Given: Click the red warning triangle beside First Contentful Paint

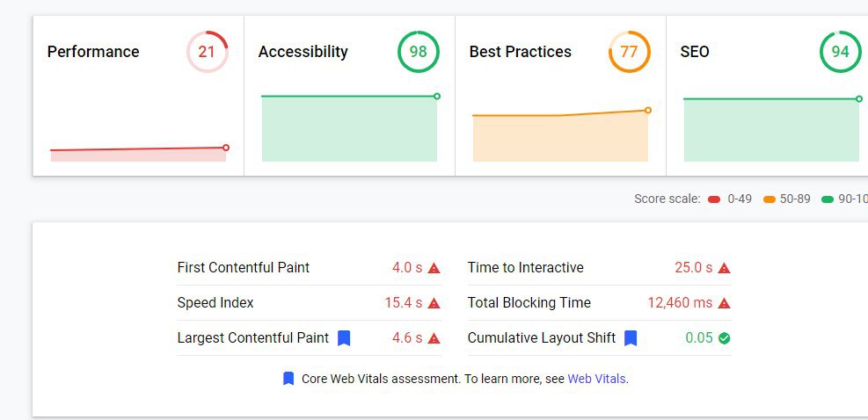Looking at the screenshot, I should (434, 268).
